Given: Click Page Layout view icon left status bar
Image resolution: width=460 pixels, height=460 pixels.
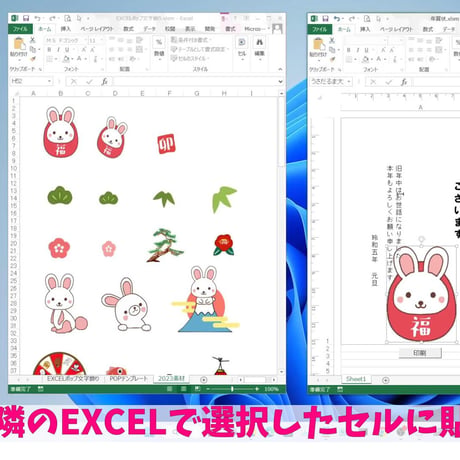Looking at the screenshot, I should (183, 389).
